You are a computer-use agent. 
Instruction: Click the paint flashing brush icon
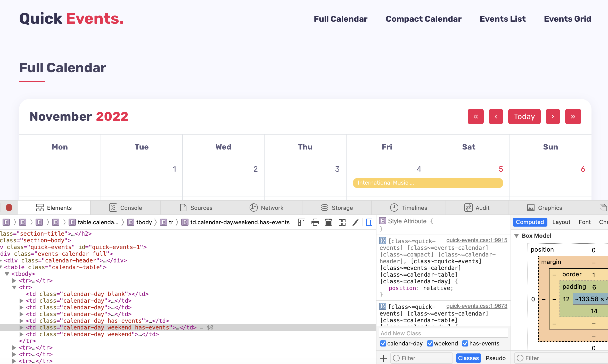click(x=356, y=222)
